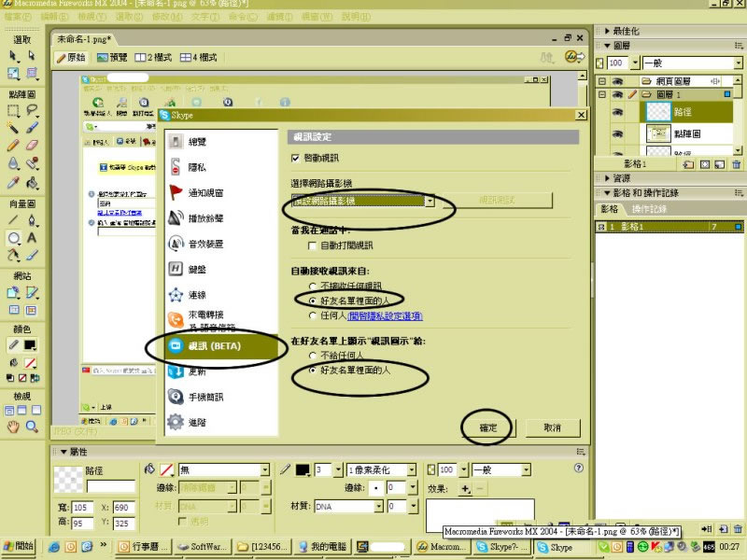747x560 pixels.
Task: Select the Zoom magnifier tool
Action: (32, 427)
